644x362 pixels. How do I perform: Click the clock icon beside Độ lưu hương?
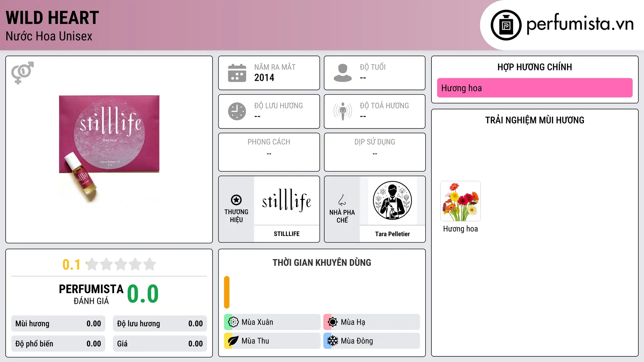click(x=237, y=111)
